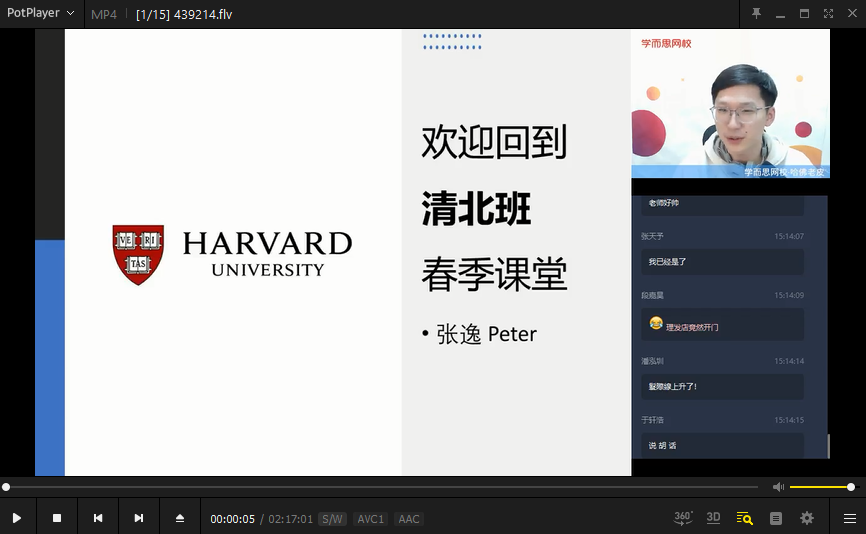Click the elapsed time display 00:00:05

point(232,519)
